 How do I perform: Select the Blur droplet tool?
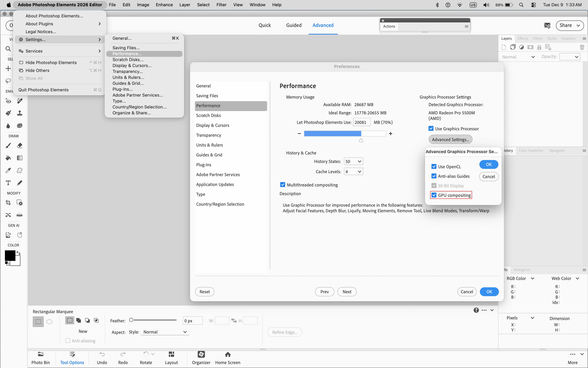pyautogui.click(x=8, y=126)
